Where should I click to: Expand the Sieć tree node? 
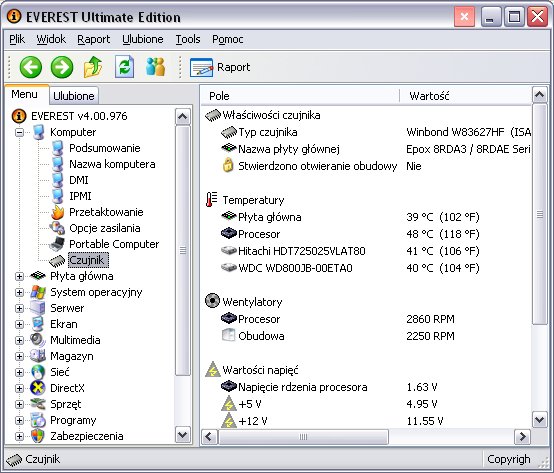coord(19,372)
